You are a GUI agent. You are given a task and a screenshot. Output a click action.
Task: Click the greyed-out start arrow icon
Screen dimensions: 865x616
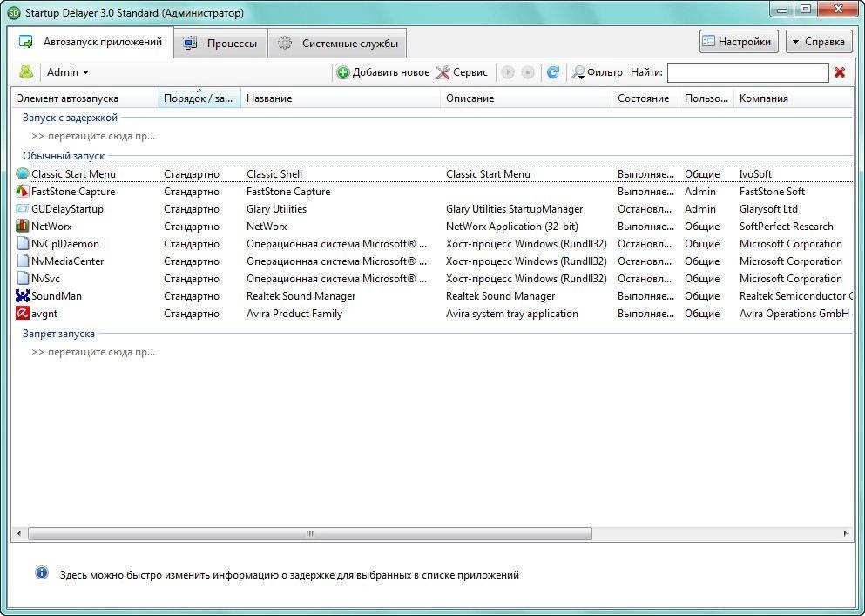tap(508, 72)
